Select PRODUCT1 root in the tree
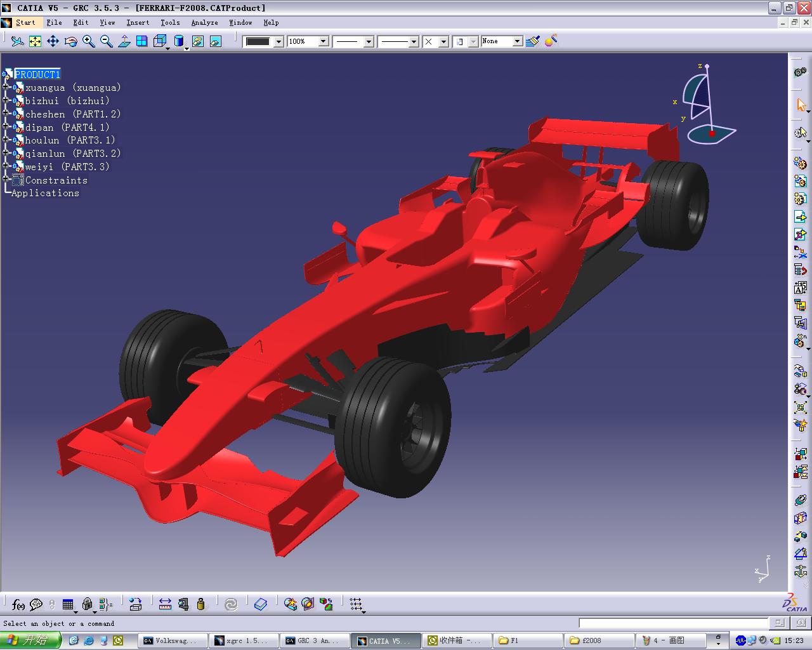The image size is (812, 650). 37,74
